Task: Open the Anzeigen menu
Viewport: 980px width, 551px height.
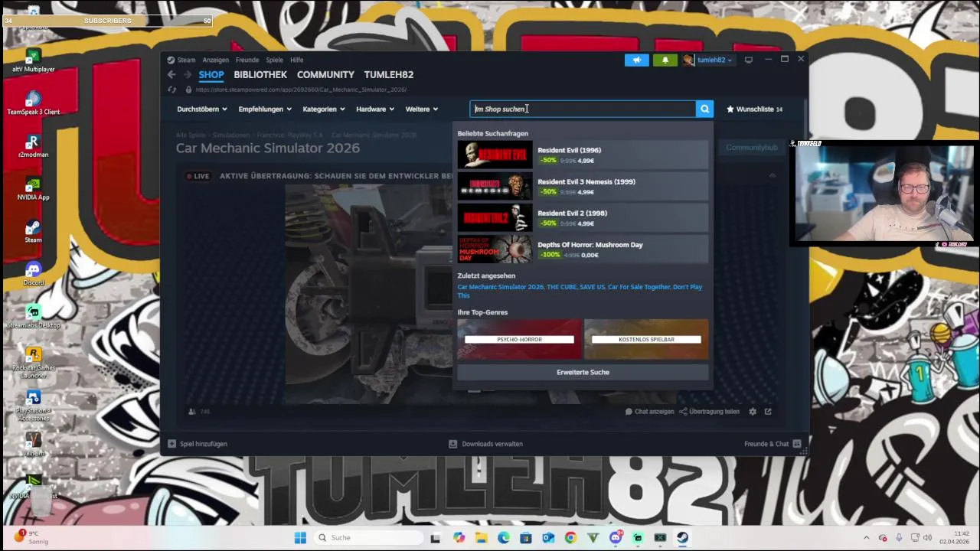Action: point(216,60)
